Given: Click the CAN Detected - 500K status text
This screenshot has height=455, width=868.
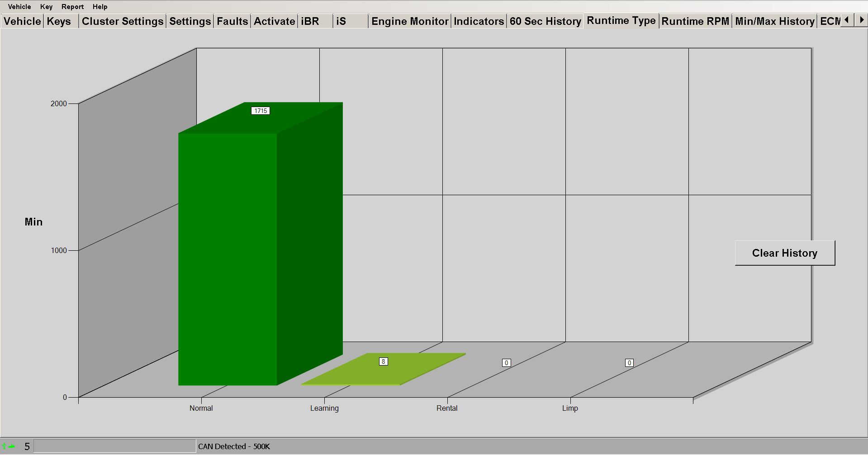Looking at the screenshot, I should coord(234,446).
